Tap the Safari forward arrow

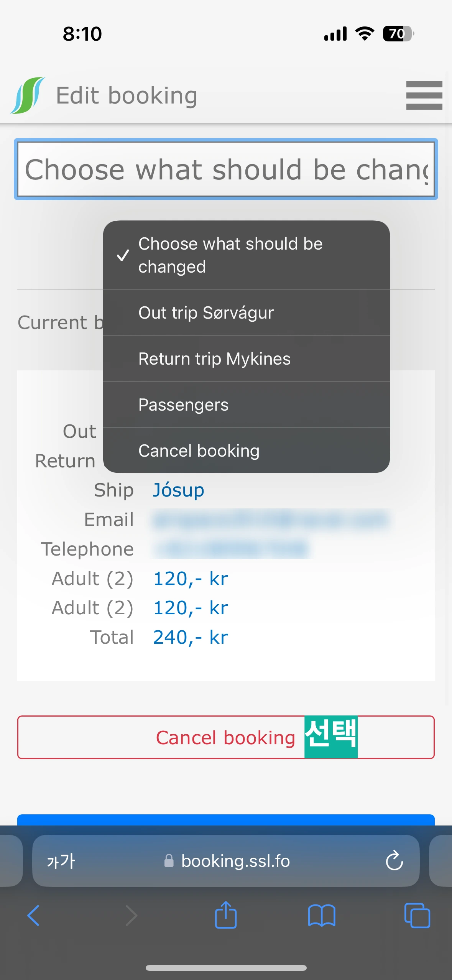click(x=131, y=916)
